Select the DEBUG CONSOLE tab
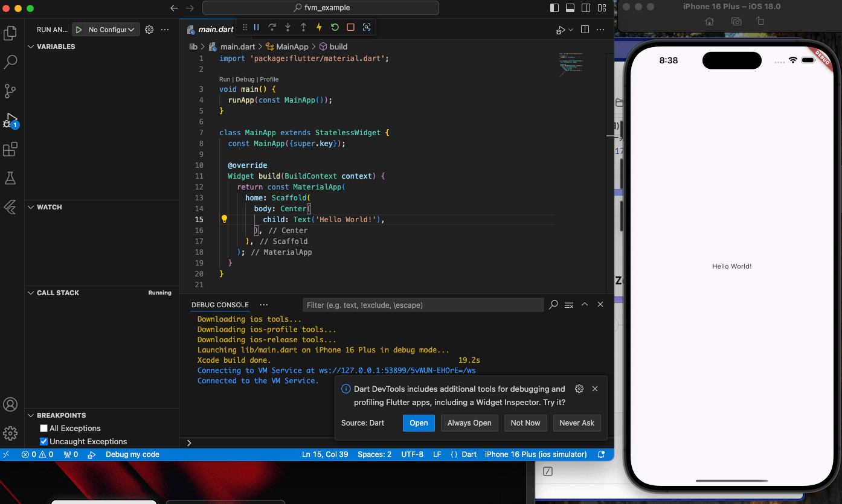 coord(219,305)
